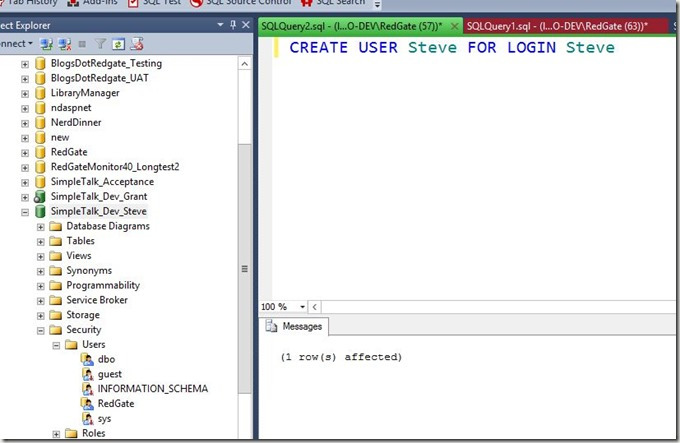Close the Object Explorer panel

click(246, 25)
